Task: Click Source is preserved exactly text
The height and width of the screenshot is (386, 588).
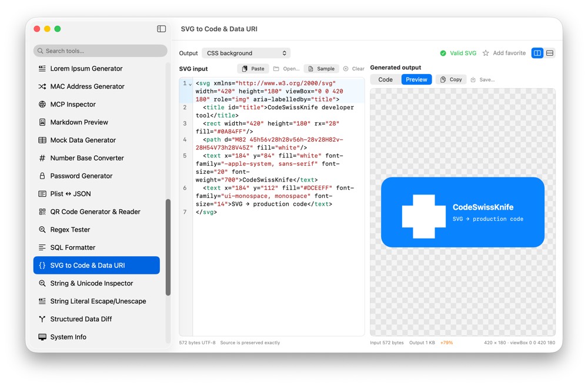Action: pos(250,343)
